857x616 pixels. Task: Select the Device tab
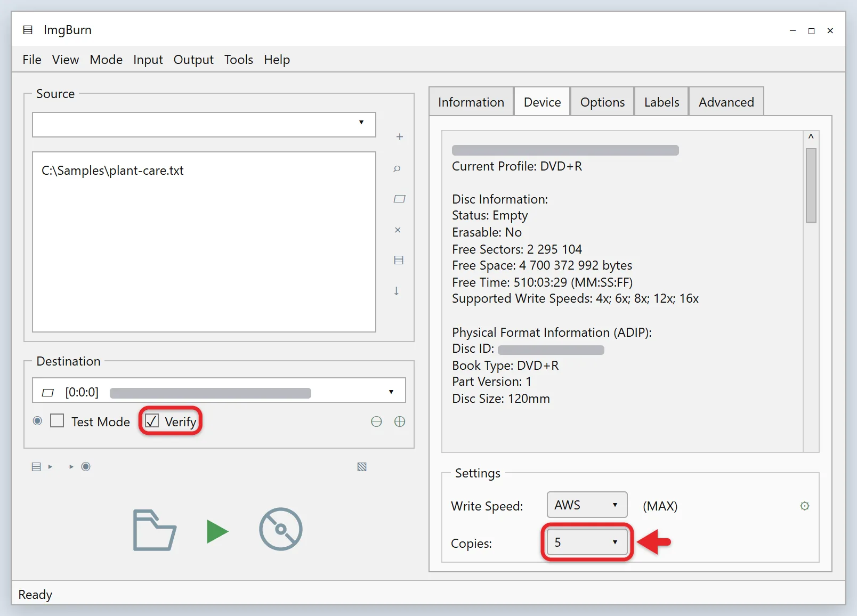click(542, 102)
